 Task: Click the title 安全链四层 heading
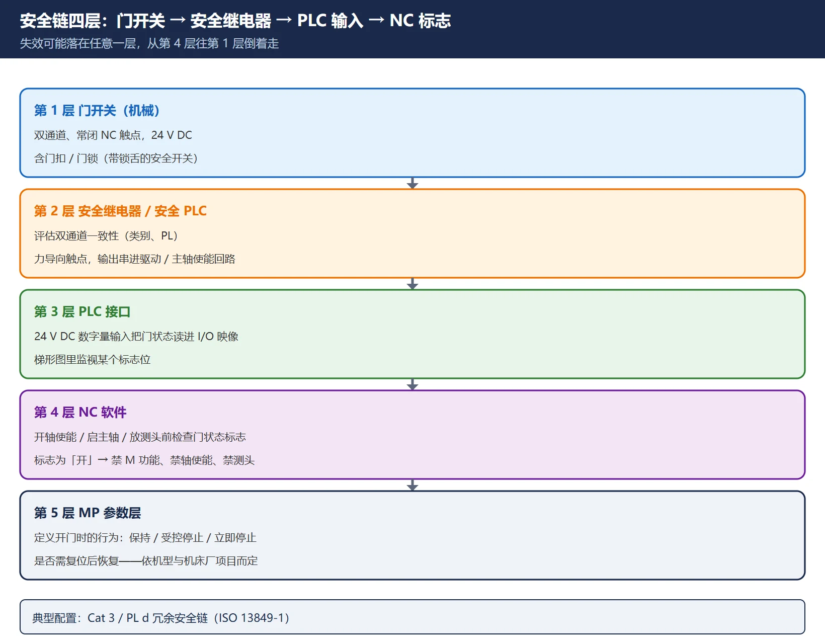click(x=235, y=21)
